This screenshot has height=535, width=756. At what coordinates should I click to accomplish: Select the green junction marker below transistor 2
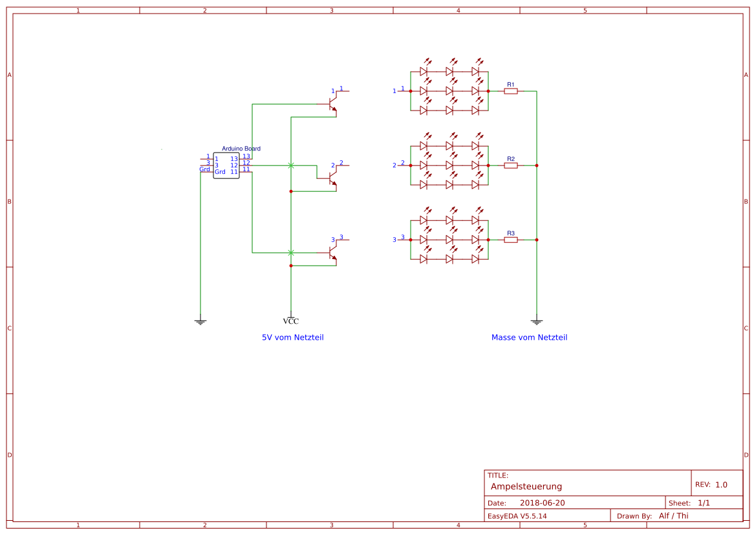(x=290, y=252)
